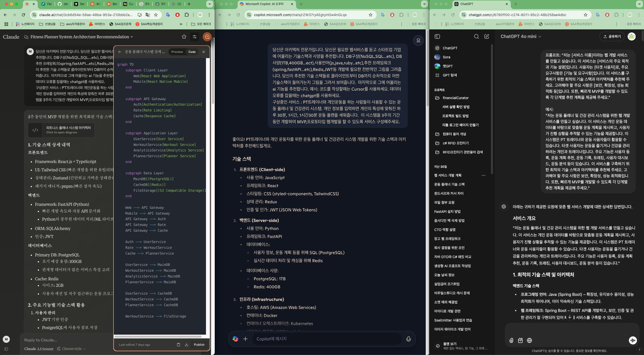Click the 공유하기 share button
The height and width of the screenshot is (355, 644).
click(612, 36)
